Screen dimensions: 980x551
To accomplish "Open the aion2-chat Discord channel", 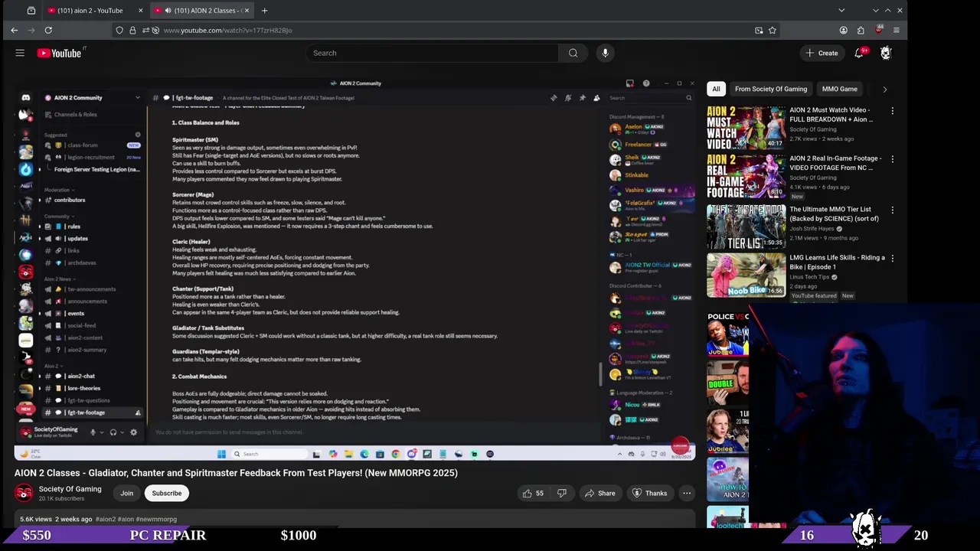I will [81, 376].
